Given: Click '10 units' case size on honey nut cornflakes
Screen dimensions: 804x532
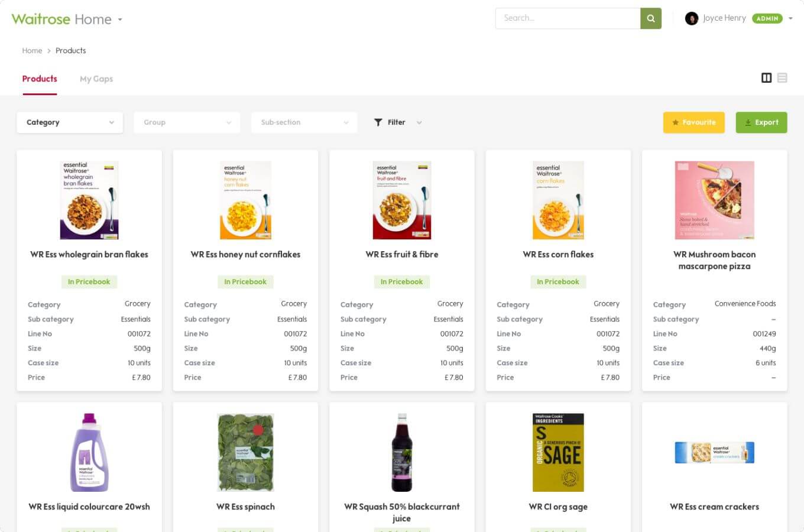Looking at the screenshot, I should click(295, 362).
